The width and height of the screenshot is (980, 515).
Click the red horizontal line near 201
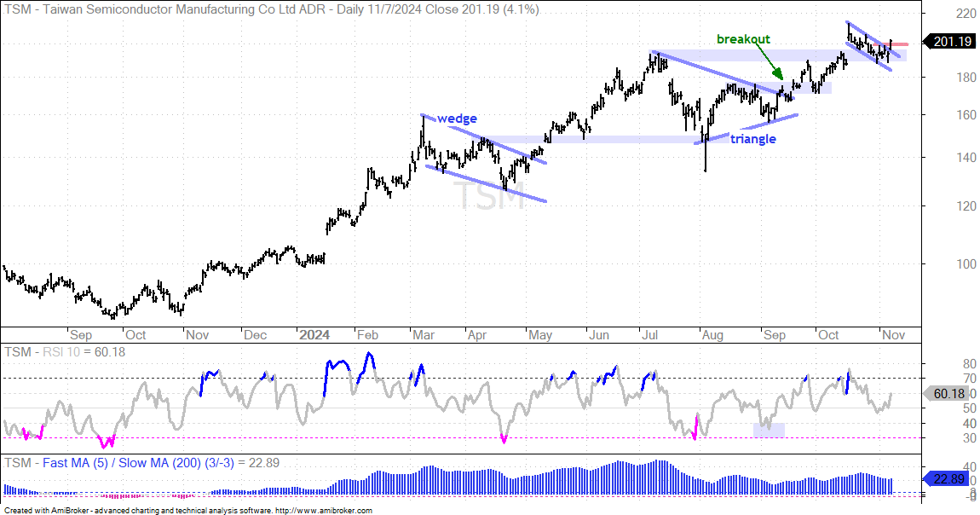point(899,43)
